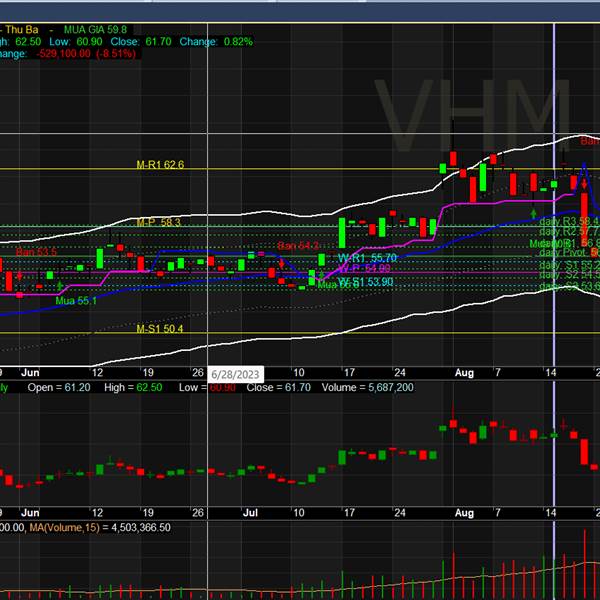
Task: Click the Jun label on lower pane axis
Action: pyautogui.click(x=30, y=513)
